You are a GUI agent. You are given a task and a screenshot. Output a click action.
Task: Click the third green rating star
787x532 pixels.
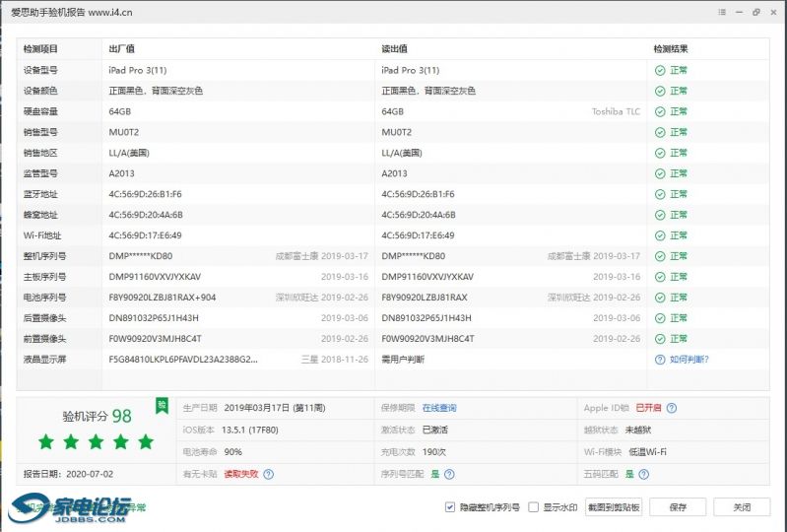96,442
